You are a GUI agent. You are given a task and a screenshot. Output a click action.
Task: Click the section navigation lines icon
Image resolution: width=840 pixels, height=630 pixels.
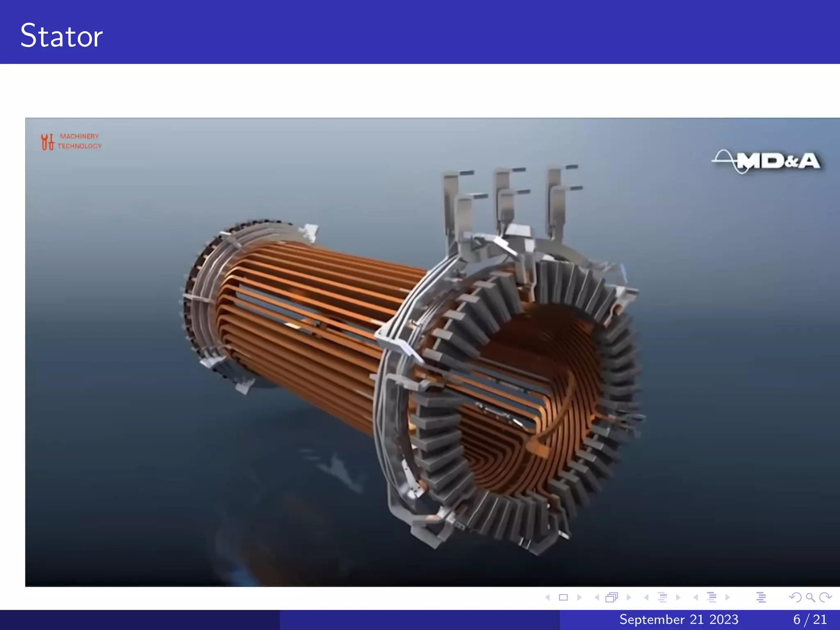(x=712, y=598)
